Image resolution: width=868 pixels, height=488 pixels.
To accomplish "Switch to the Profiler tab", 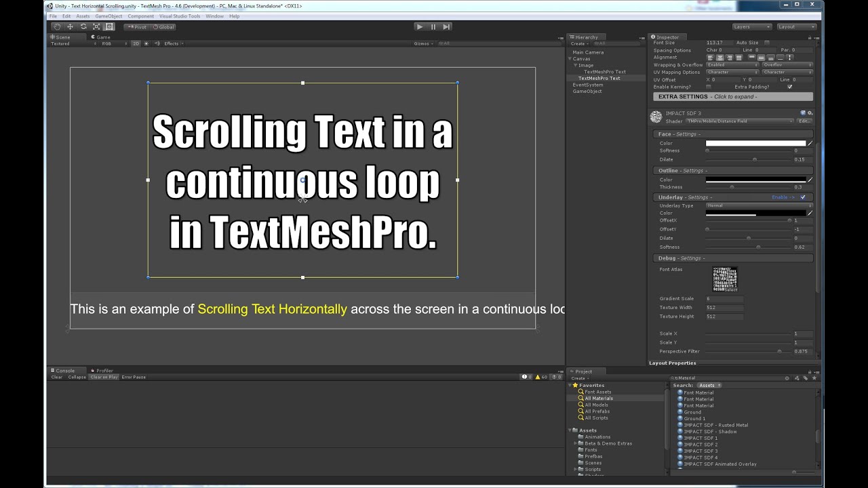I will 102,371.
